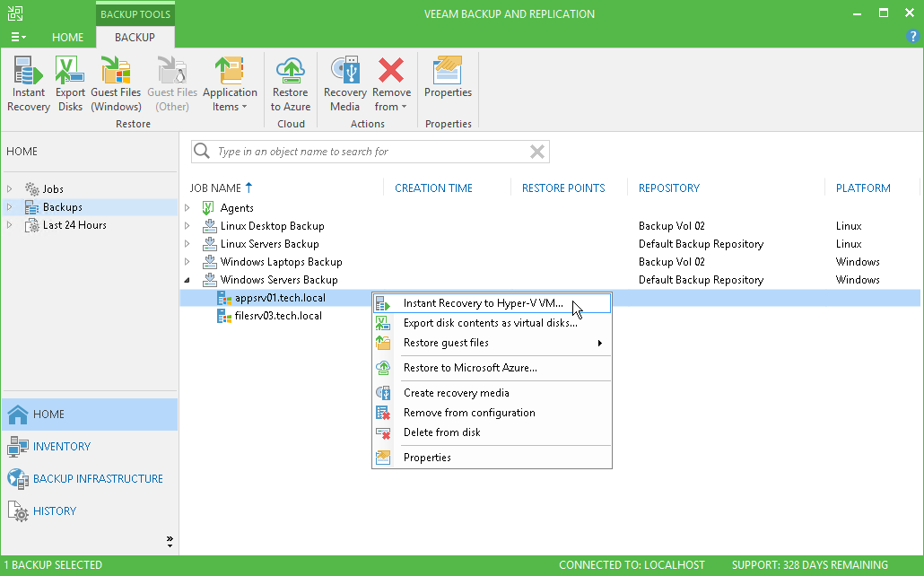
Task: Choose Properties in context menu
Action: pyautogui.click(x=493, y=458)
